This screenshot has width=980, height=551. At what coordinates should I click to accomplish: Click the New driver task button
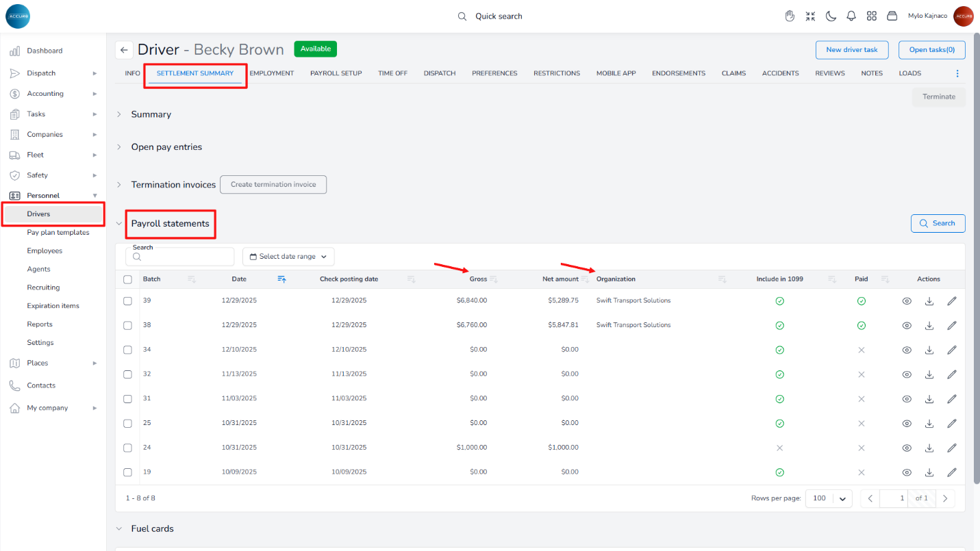[x=851, y=50]
